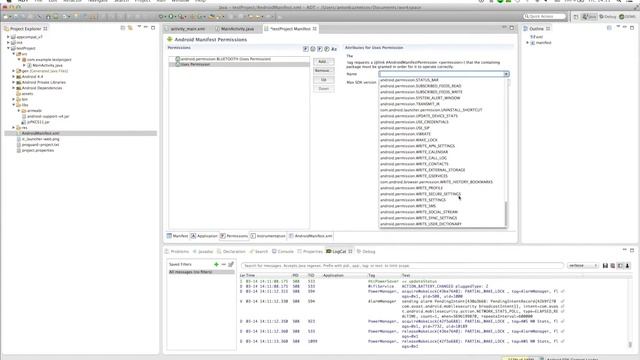Save the LogCat log to file
The height and width of the screenshot is (360, 640).
[605, 266]
